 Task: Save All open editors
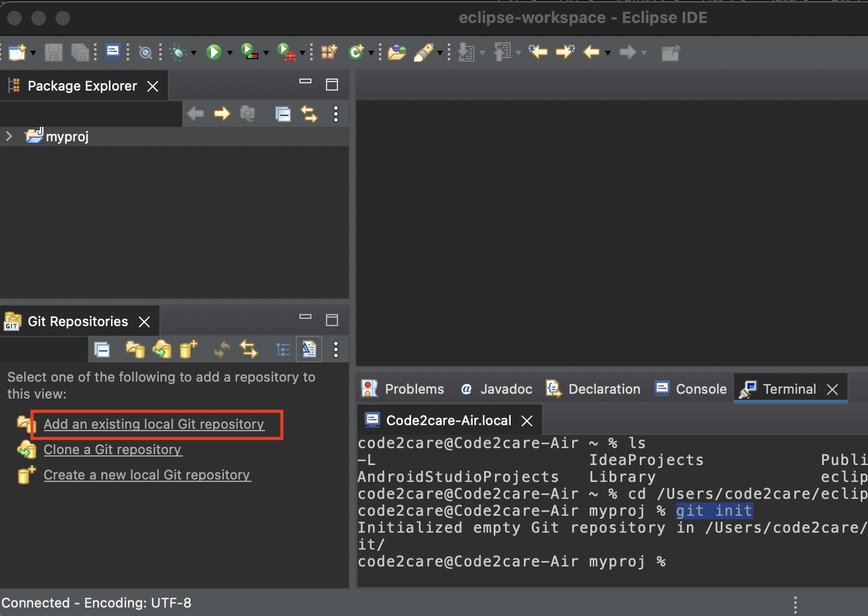pyautogui.click(x=80, y=53)
